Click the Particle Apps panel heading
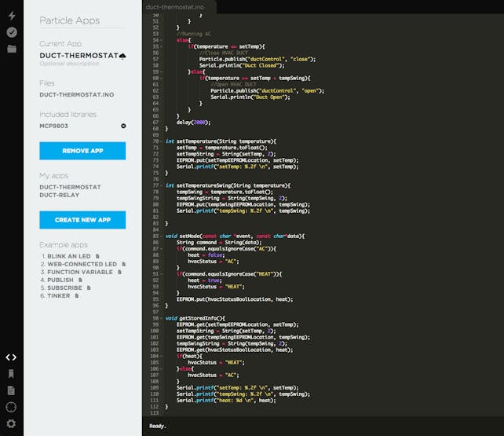This screenshot has height=436, width=504. coord(69,20)
